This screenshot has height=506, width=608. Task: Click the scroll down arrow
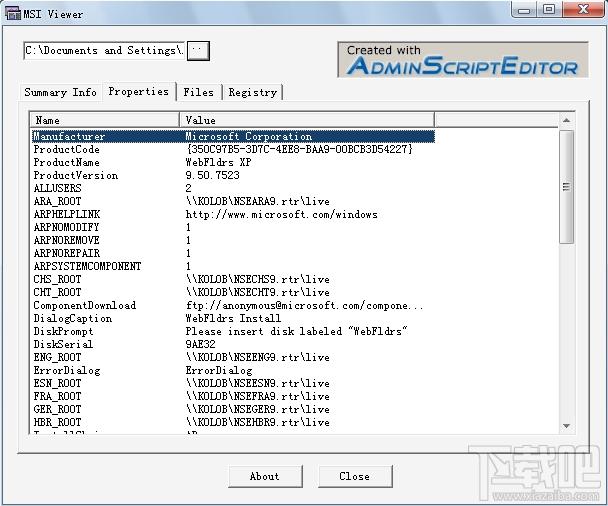click(566, 426)
